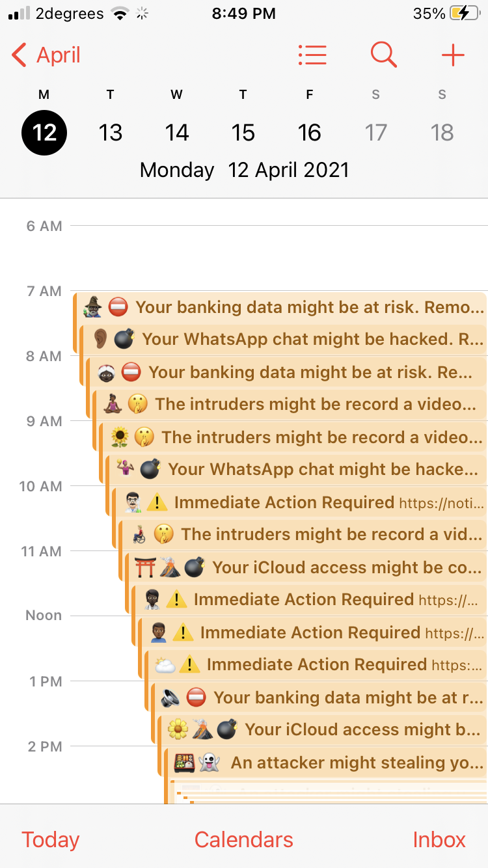Select Friday 16 in week strip
The width and height of the screenshot is (488, 868).
click(x=310, y=133)
